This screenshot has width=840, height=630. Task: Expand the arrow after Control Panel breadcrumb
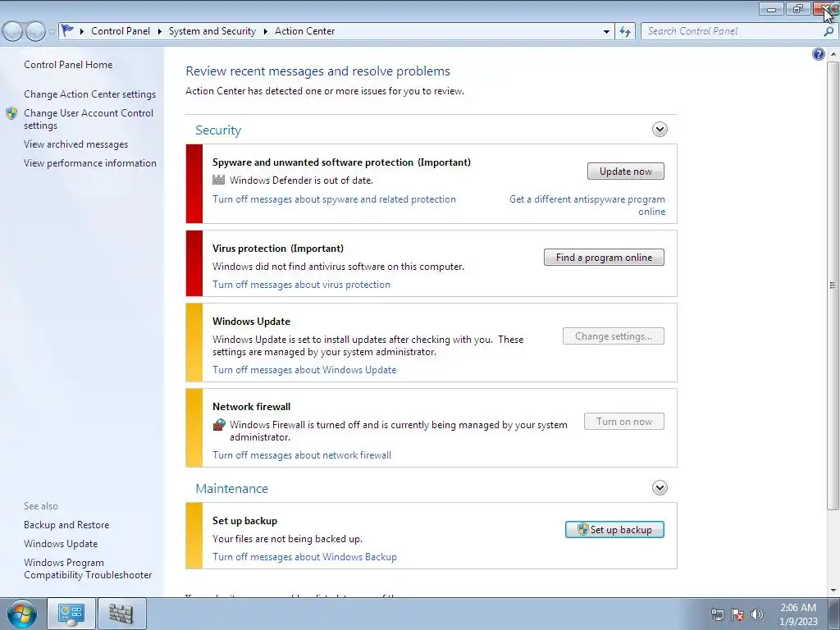point(160,31)
